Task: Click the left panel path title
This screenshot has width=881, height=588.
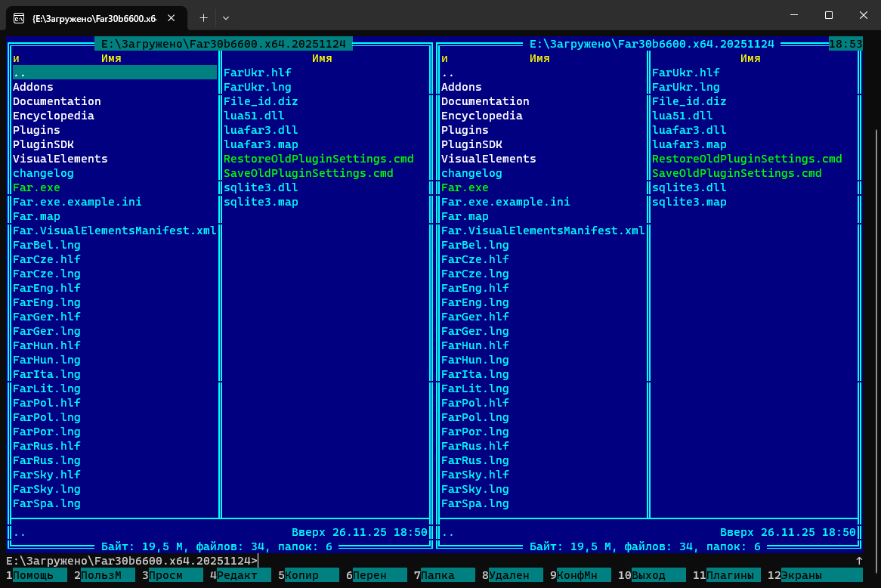Action: (x=223, y=44)
